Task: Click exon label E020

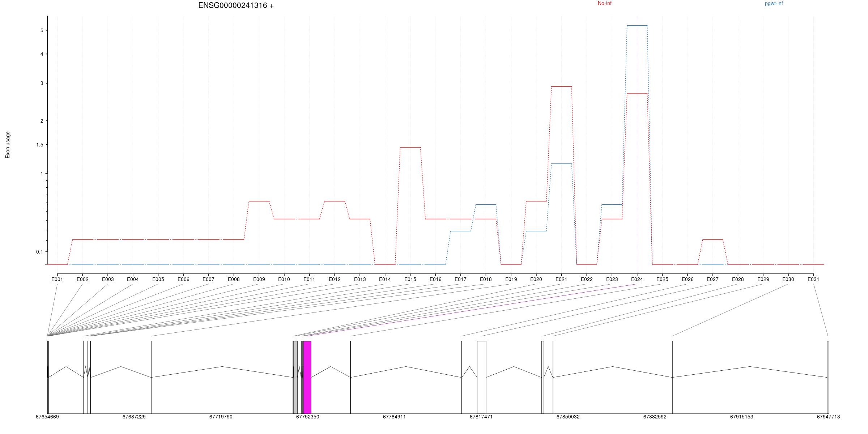Action: 536,279
